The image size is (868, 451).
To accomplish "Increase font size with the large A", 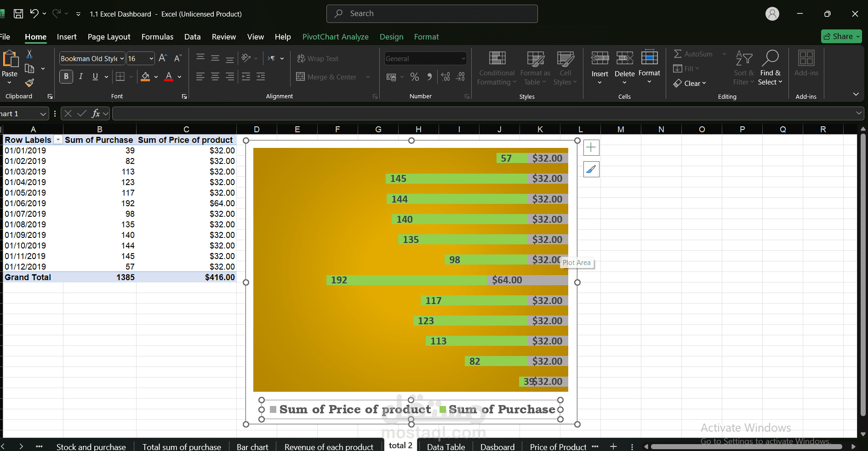I will click(163, 58).
